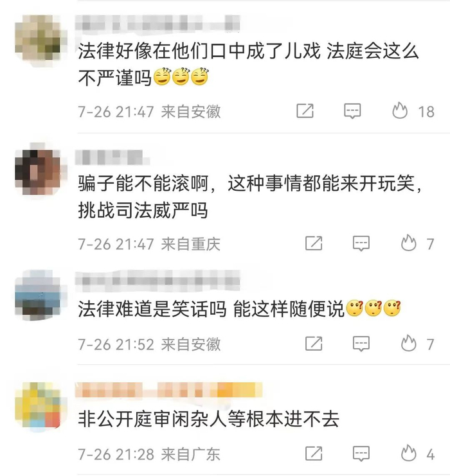
Task: Reply to the 21:52 Anhui comment
Action: tap(361, 344)
